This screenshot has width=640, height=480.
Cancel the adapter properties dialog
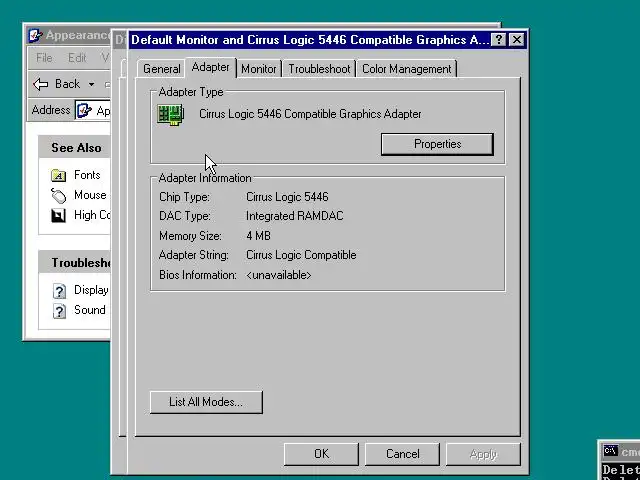tap(402, 454)
